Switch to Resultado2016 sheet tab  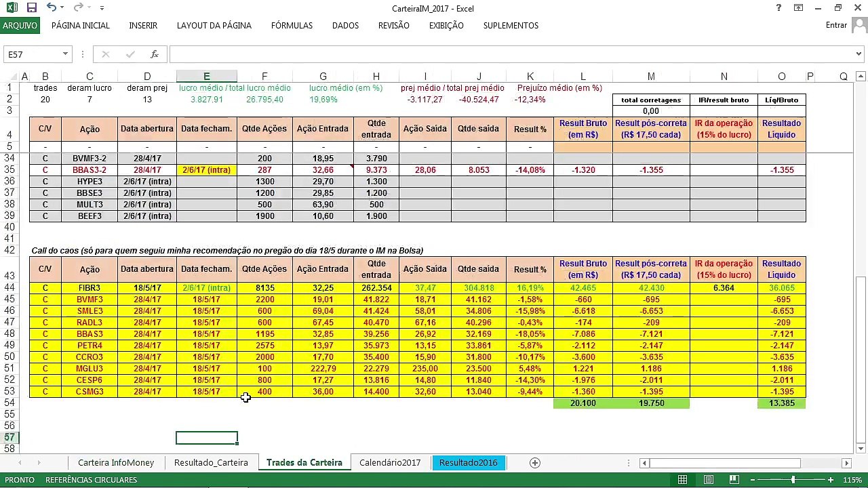click(468, 463)
